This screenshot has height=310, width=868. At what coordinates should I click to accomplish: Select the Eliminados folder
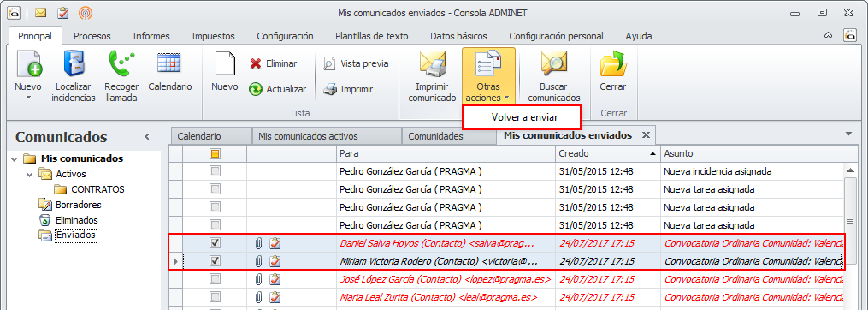point(76,220)
